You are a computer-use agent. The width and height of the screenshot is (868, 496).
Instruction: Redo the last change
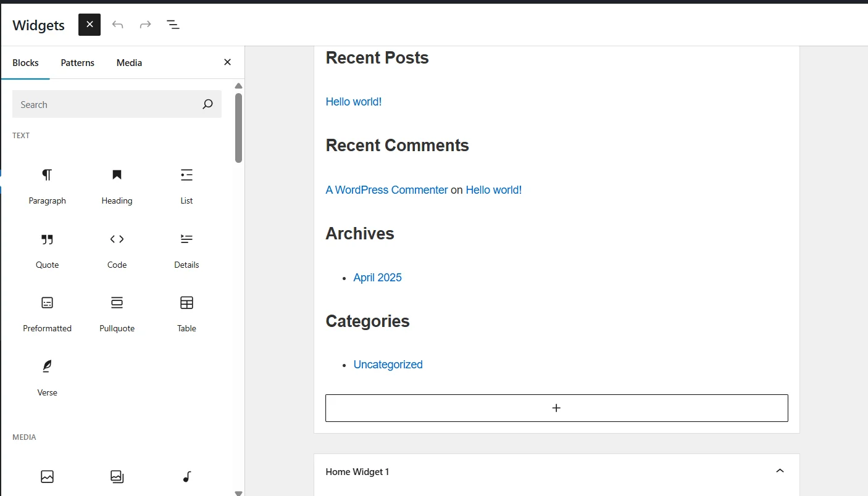point(145,25)
